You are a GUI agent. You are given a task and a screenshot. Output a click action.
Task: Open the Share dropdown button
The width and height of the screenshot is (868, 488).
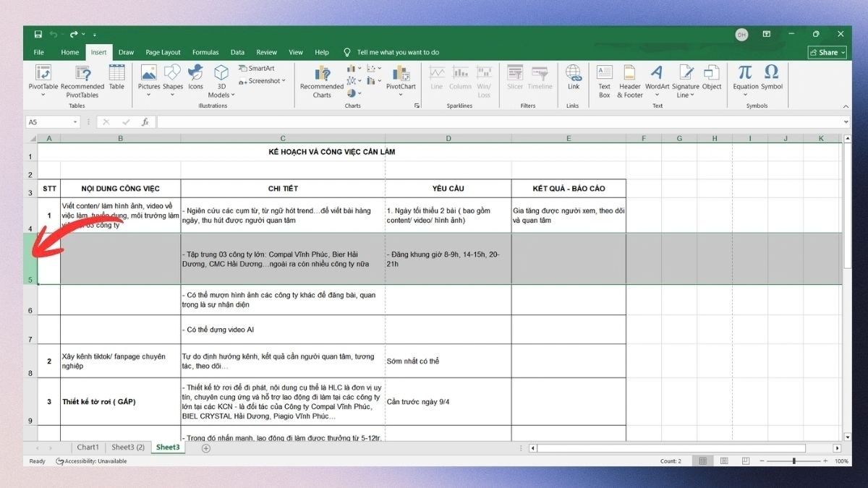tap(827, 53)
